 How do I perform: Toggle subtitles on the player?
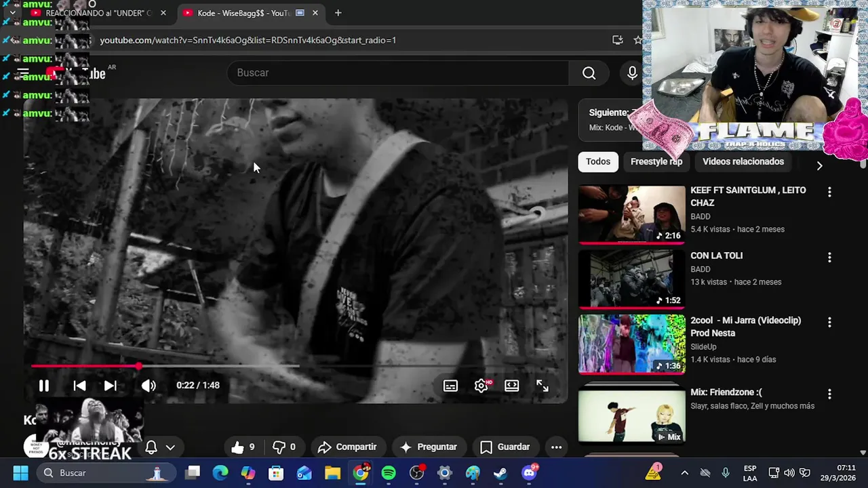(450, 386)
